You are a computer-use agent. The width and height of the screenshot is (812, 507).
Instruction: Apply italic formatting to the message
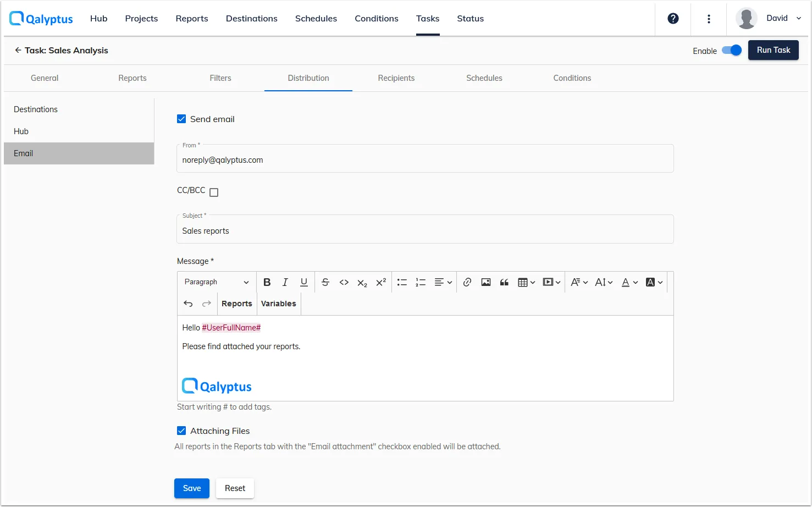(285, 282)
